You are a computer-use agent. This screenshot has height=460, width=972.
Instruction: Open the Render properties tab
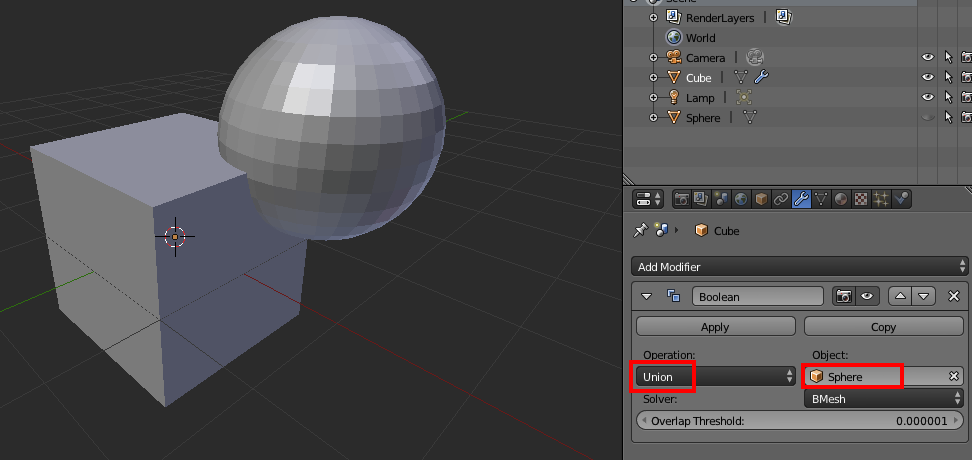pyautogui.click(x=682, y=199)
